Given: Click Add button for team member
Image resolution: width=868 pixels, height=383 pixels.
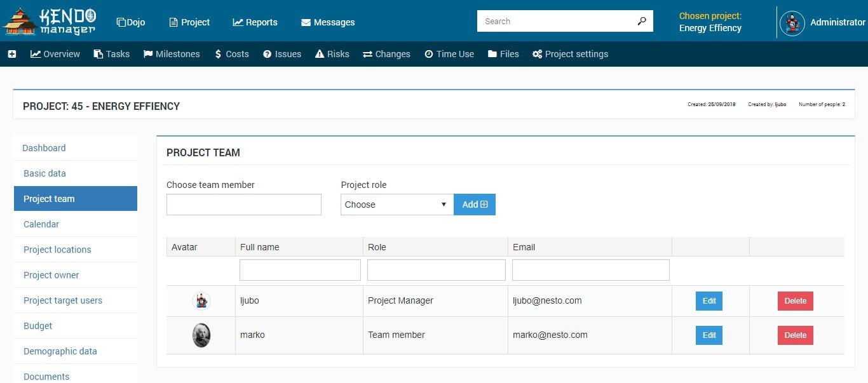Looking at the screenshot, I should coord(475,205).
